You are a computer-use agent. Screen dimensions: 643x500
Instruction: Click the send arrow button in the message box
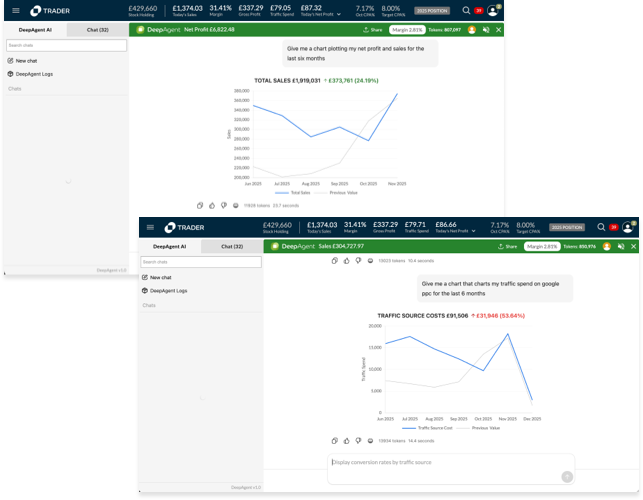point(567,477)
